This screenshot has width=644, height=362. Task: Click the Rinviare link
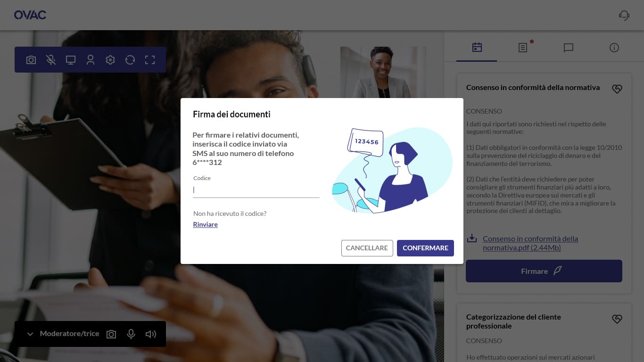pos(205,224)
